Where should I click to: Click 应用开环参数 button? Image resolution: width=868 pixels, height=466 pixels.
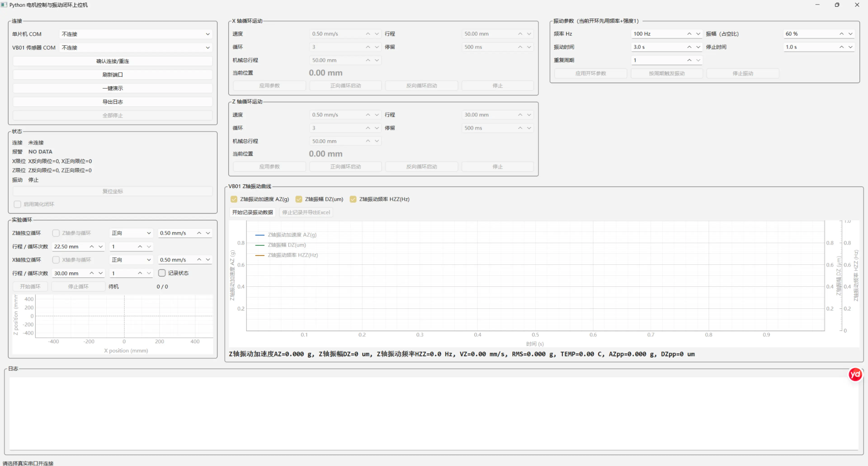[590, 73]
